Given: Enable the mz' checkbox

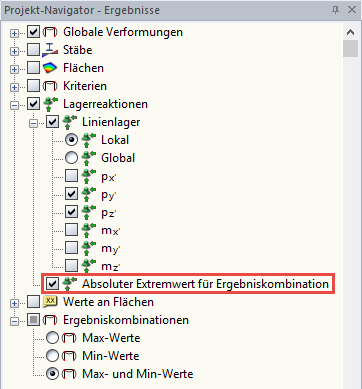Looking at the screenshot, I should tap(71, 265).
